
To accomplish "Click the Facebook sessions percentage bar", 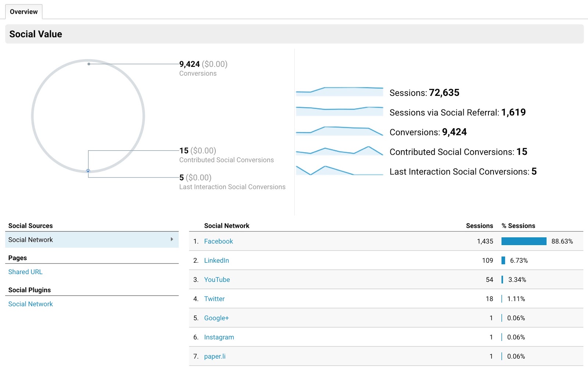I will (x=524, y=241).
